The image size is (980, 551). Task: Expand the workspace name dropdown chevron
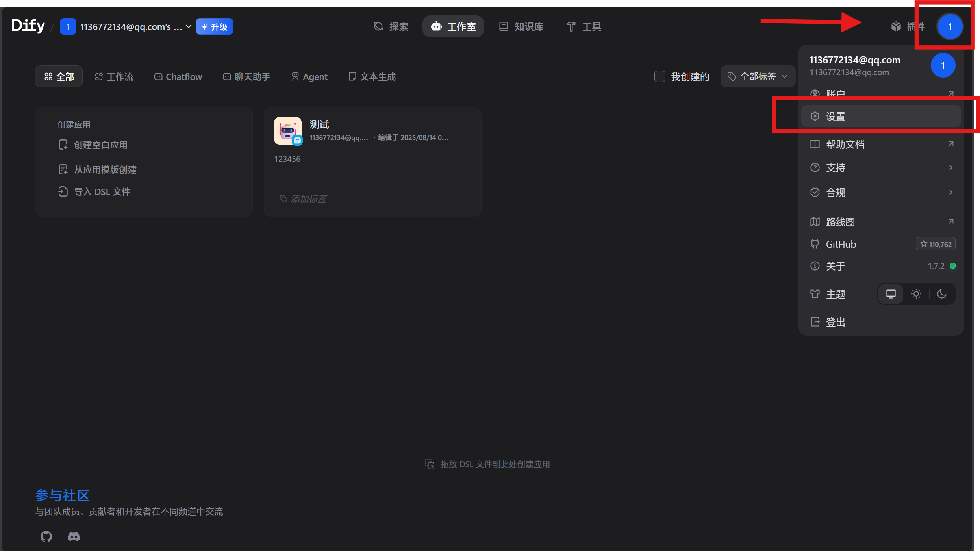click(189, 27)
